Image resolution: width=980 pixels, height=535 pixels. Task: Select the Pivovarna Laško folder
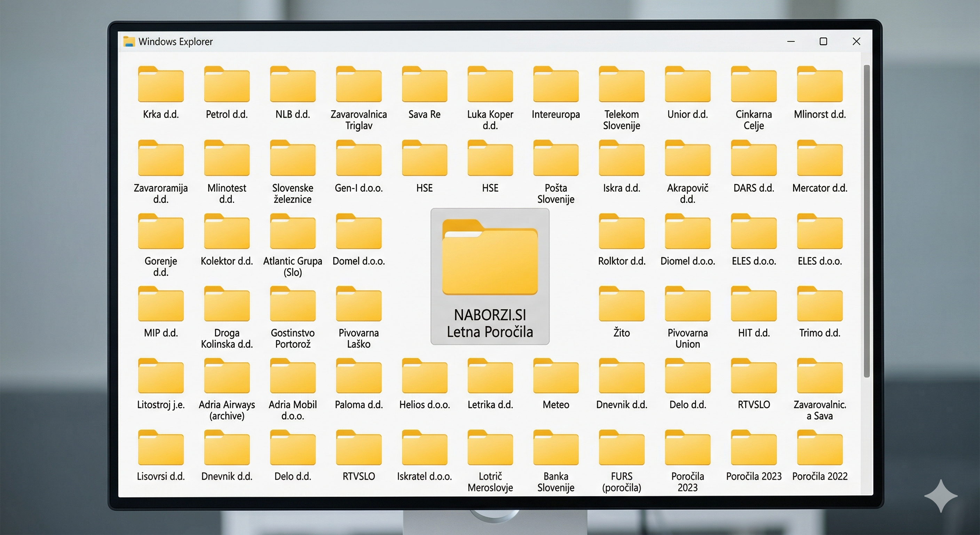(358, 305)
